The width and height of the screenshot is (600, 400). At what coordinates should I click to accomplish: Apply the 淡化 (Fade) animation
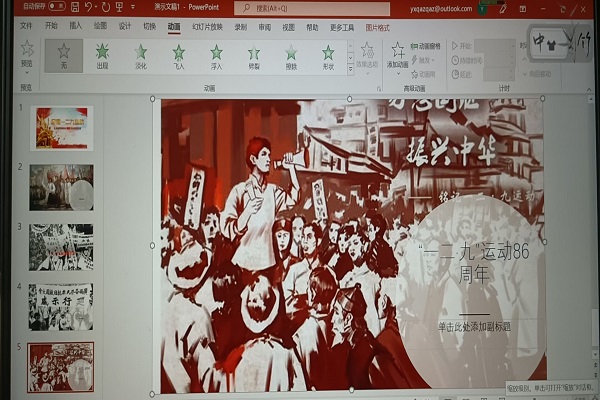[140, 56]
